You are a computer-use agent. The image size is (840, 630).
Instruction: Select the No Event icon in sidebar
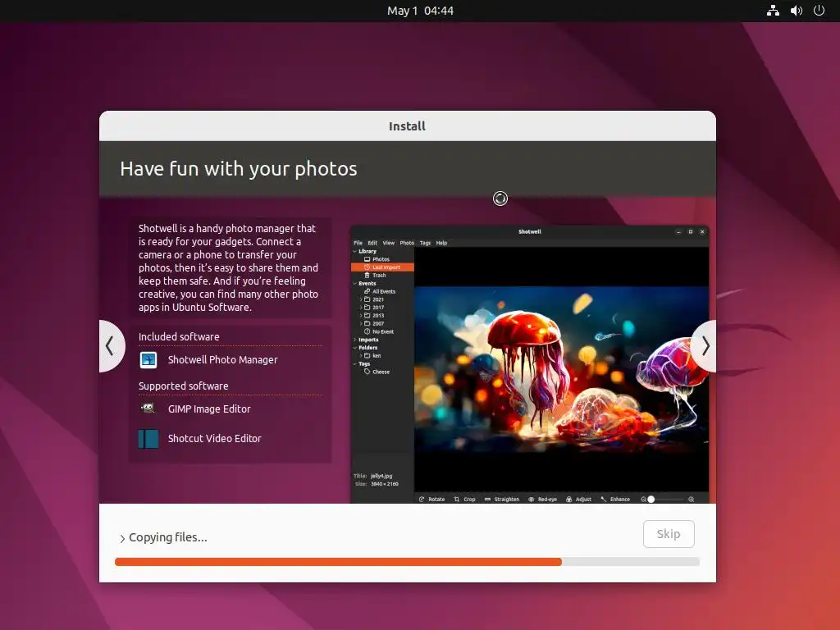click(x=367, y=331)
